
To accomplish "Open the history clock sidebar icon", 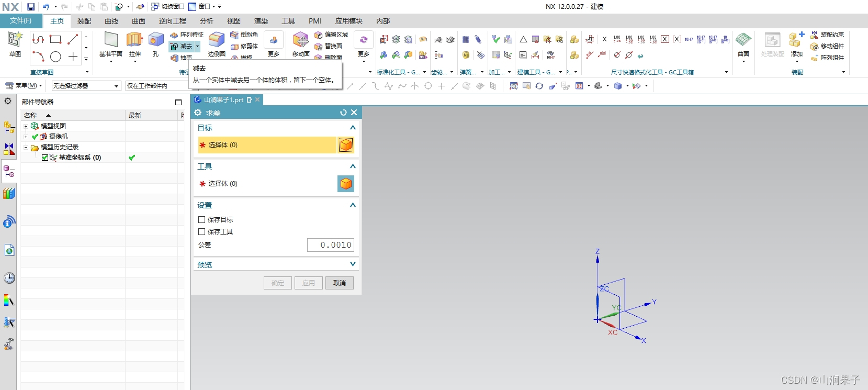I will [x=9, y=278].
